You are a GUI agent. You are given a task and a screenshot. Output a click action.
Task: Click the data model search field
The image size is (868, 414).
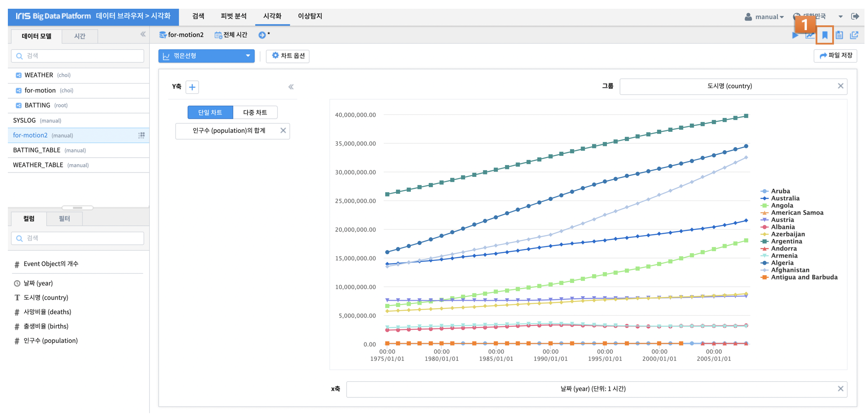tap(78, 56)
